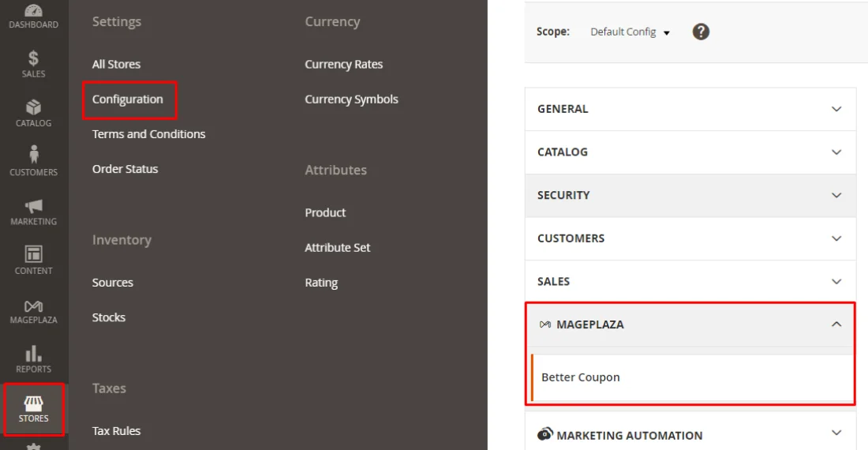Select the Better Coupon config tab

[692, 377]
